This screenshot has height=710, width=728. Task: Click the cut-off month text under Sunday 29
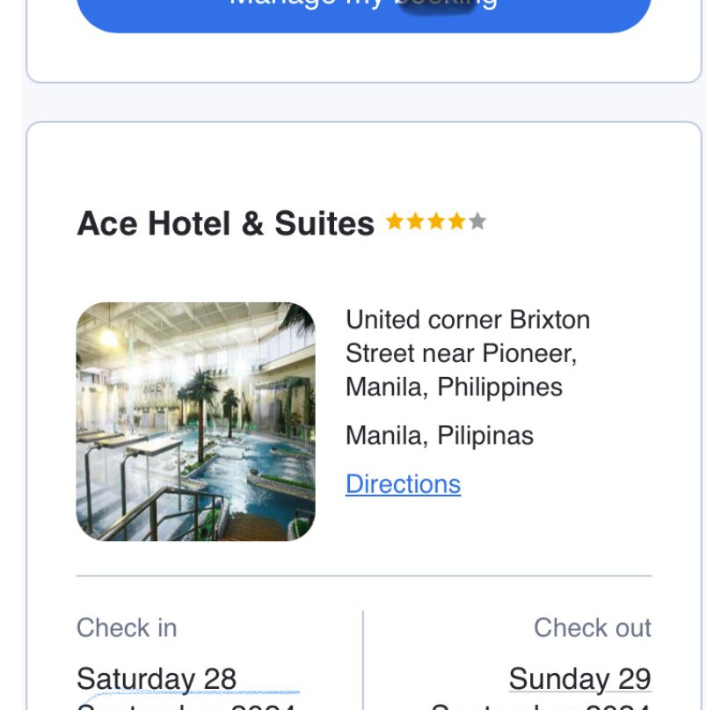(540, 706)
